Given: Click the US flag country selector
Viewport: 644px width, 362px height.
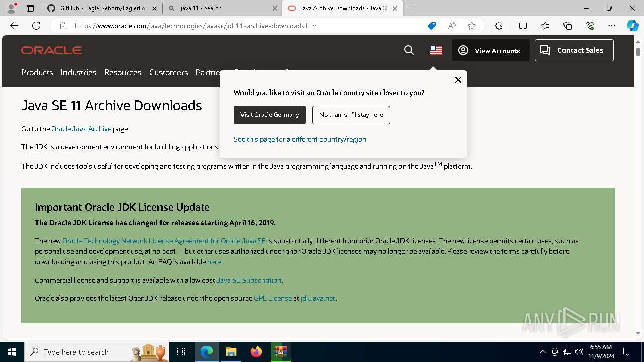Looking at the screenshot, I should coord(436,50).
